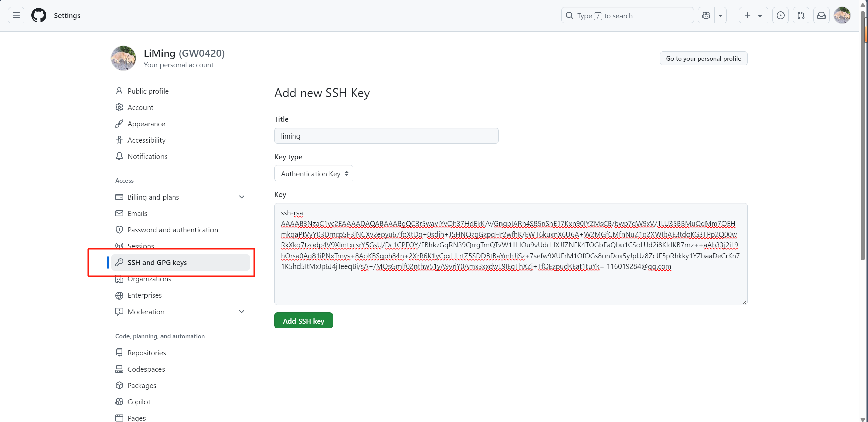
Task: Click into the Title input field
Action: tap(386, 136)
